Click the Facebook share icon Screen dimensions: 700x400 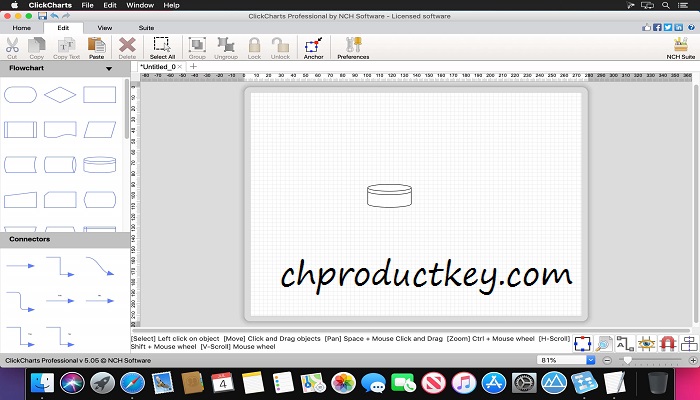657,27
